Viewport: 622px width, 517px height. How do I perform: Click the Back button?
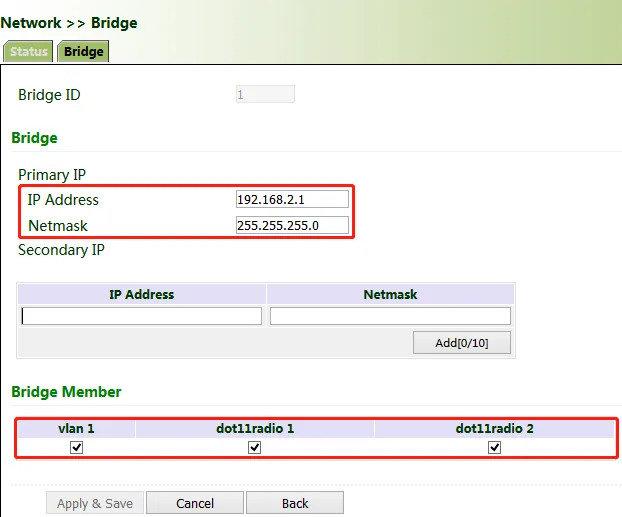(295, 503)
